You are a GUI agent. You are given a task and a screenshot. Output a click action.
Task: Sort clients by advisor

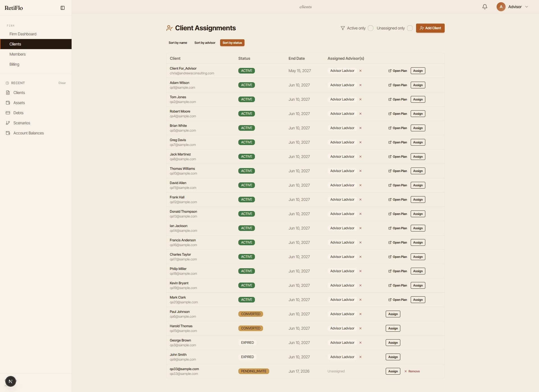(x=205, y=43)
